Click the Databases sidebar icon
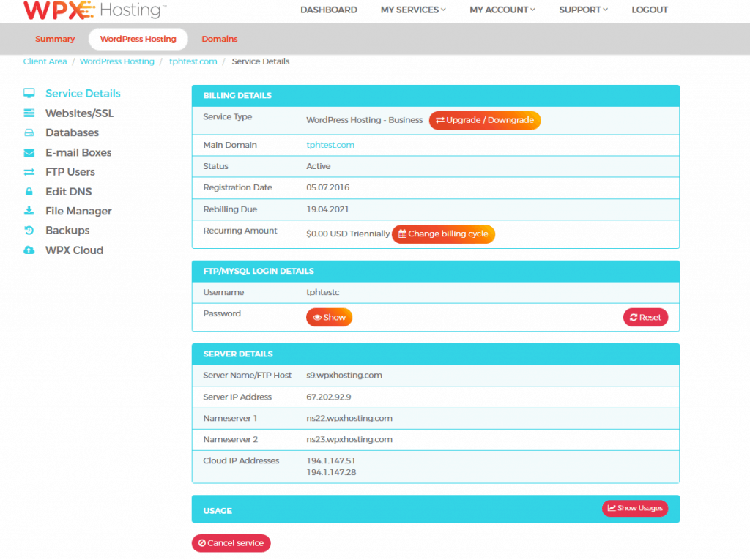The width and height of the screenshot is (750, 560). 29,133
